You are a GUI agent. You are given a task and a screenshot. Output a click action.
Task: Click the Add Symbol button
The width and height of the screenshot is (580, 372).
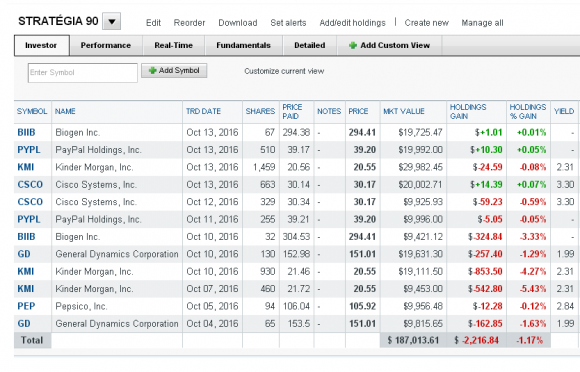[174, 71]
